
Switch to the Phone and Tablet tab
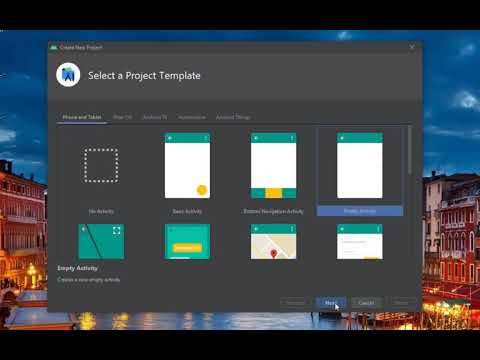(82, 117)
